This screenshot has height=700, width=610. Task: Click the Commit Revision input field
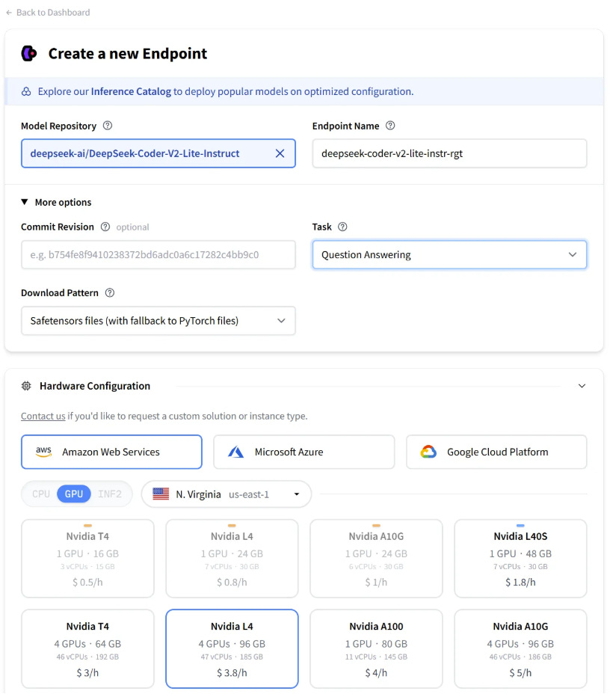[x=158, y=254]
